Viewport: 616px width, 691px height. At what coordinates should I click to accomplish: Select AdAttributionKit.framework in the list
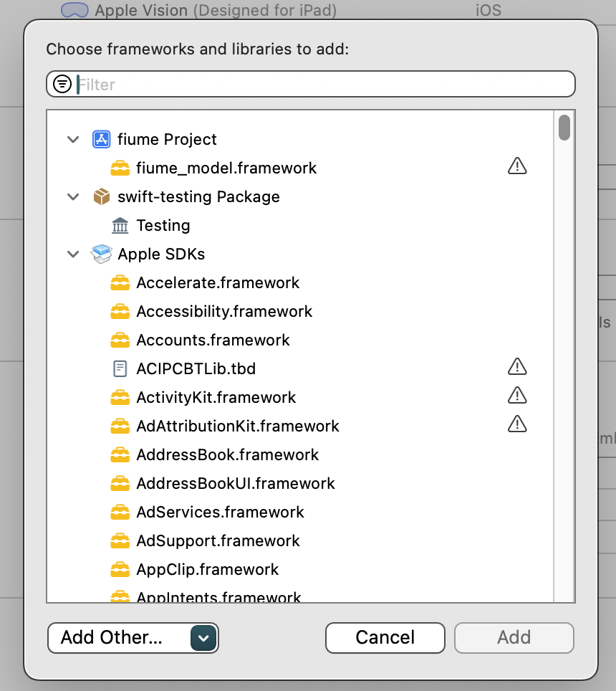300,426
